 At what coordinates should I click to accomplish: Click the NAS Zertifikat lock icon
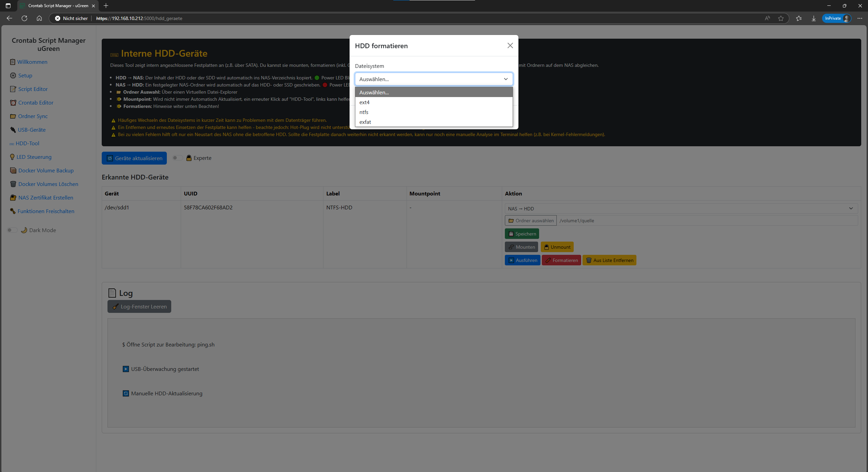tap(13, 197)
